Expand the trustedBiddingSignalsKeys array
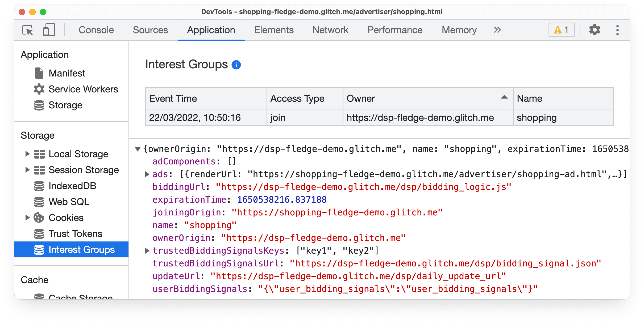This screenshot has width=644, height=323. click(x=147, y=250)
